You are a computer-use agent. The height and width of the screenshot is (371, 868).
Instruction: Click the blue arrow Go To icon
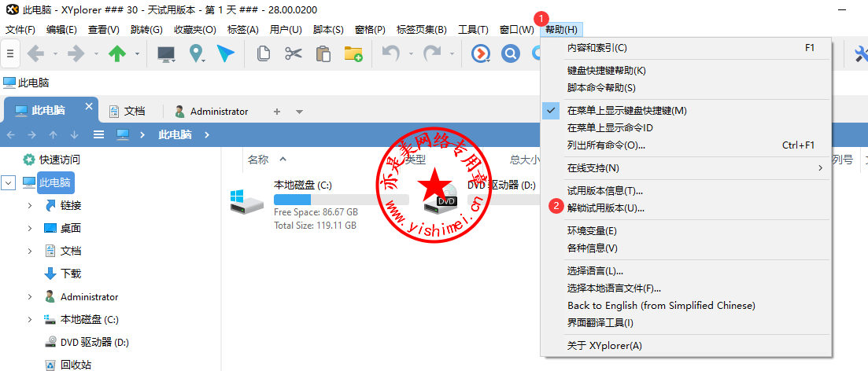click(226, 53)
